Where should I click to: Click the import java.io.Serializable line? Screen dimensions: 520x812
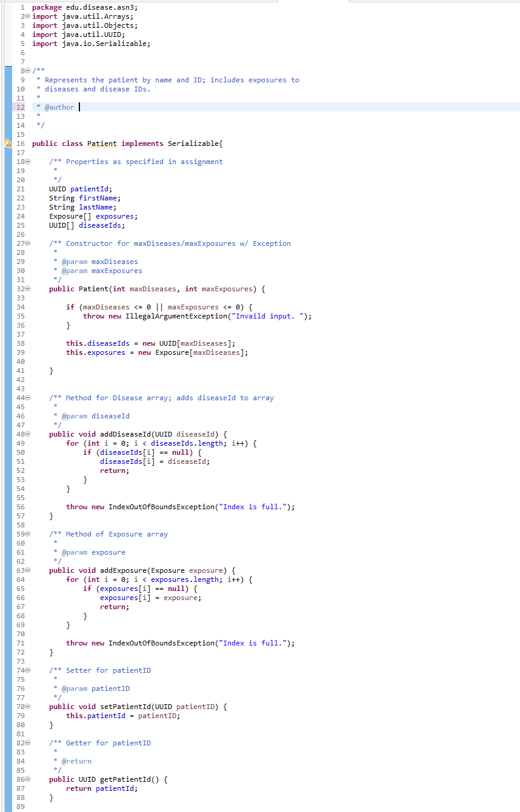[91, 44]
